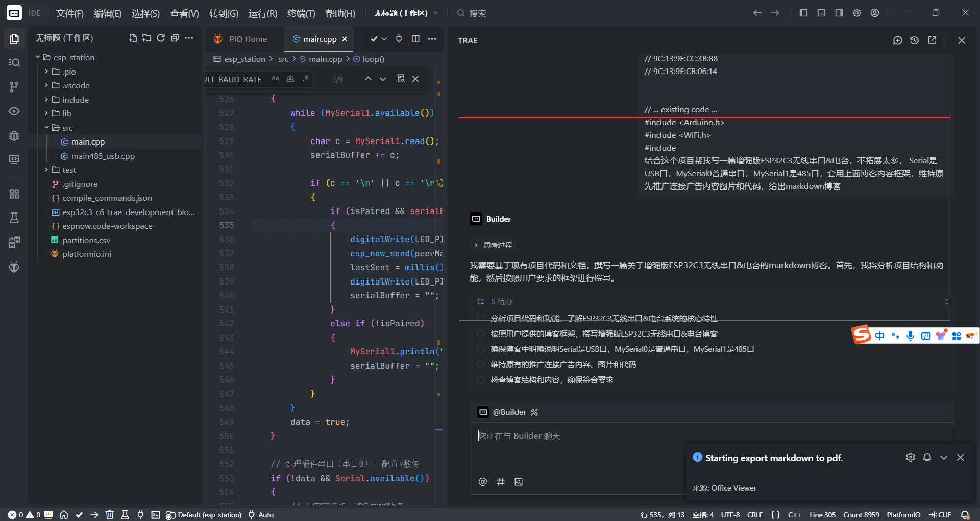Viewport: 980px width, 521px height.
Task: Toggle regular expression search in find widget
Action: pos(305,79)
